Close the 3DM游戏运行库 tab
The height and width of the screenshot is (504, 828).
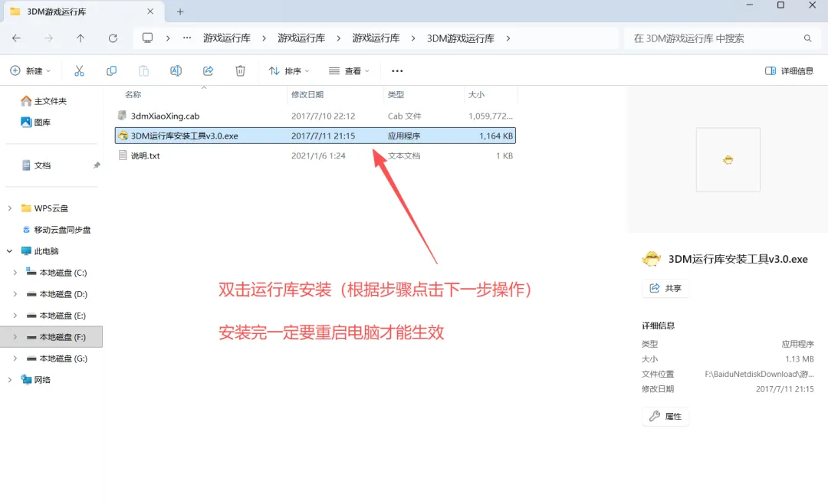150,11
